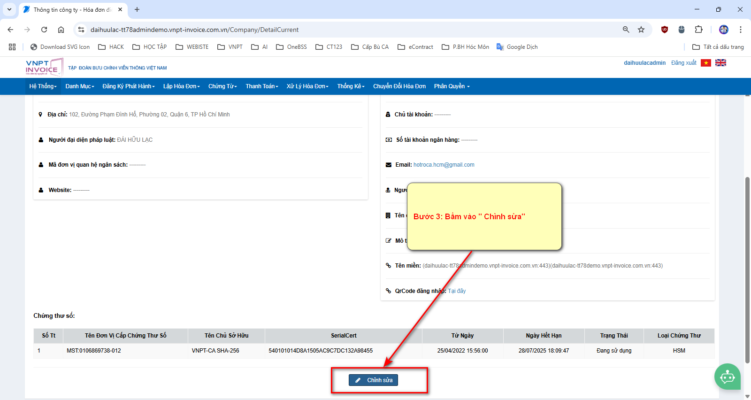This screenshot has width=751, height=400.
Task: Reload the page
Action: tap(44, 30)
